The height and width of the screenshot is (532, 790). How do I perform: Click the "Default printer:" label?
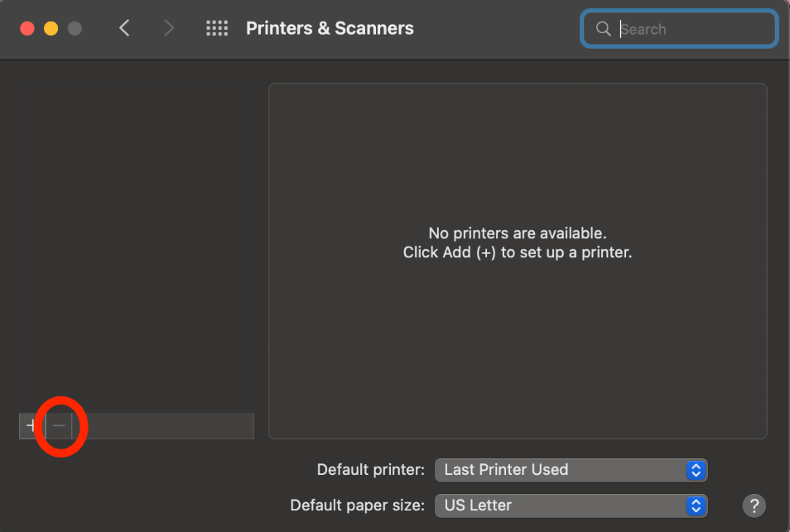370,470
